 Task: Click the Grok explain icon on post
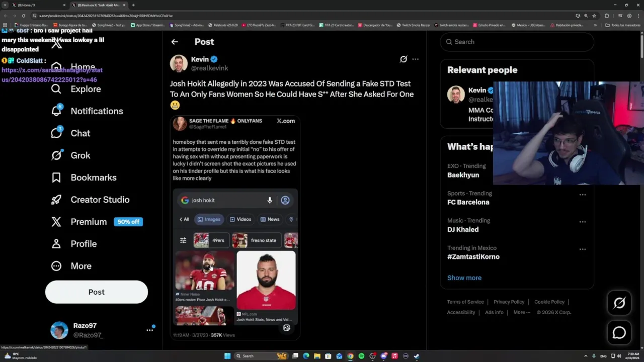(403, 59)
